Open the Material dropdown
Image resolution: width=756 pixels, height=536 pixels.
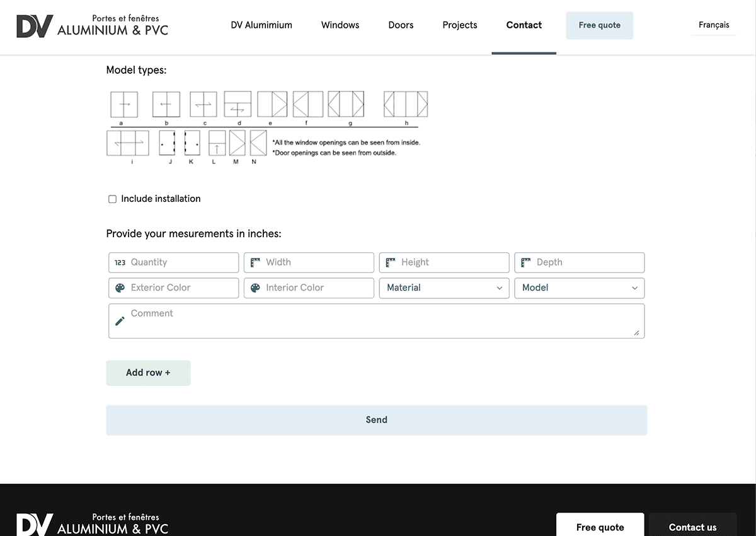pos(444,288)
